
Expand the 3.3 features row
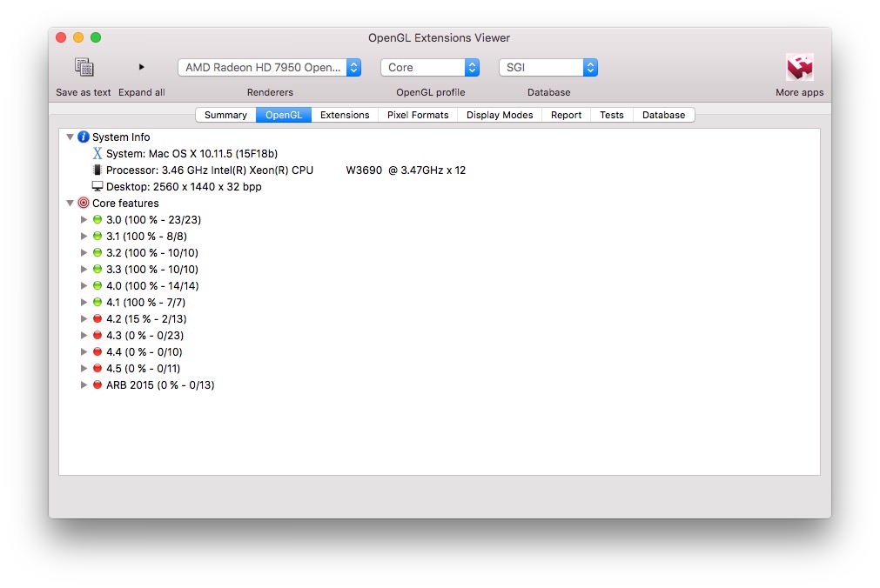pyautogui.click(x=84, y=270)
